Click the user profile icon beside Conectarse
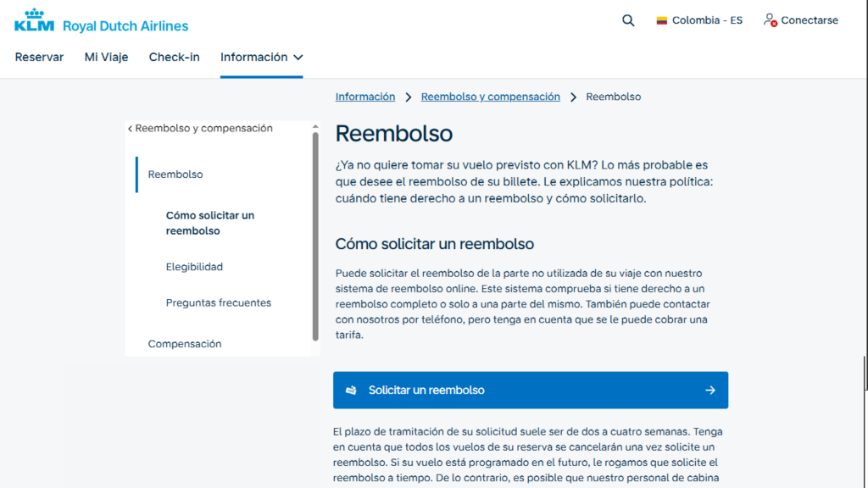868x488 pixels. click(770, 20)
